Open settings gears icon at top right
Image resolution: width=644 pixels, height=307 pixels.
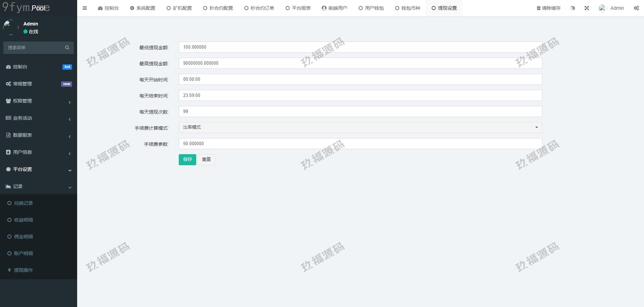636,8
